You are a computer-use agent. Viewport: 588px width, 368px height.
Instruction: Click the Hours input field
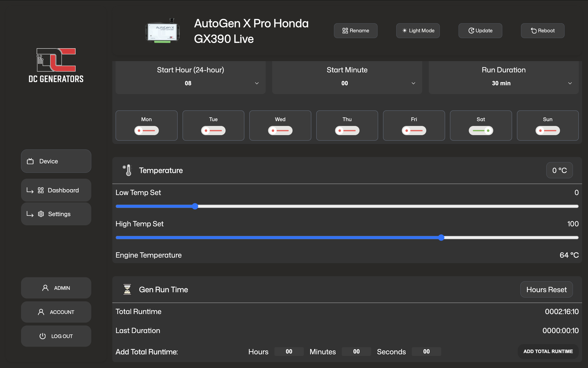[289, 351]
